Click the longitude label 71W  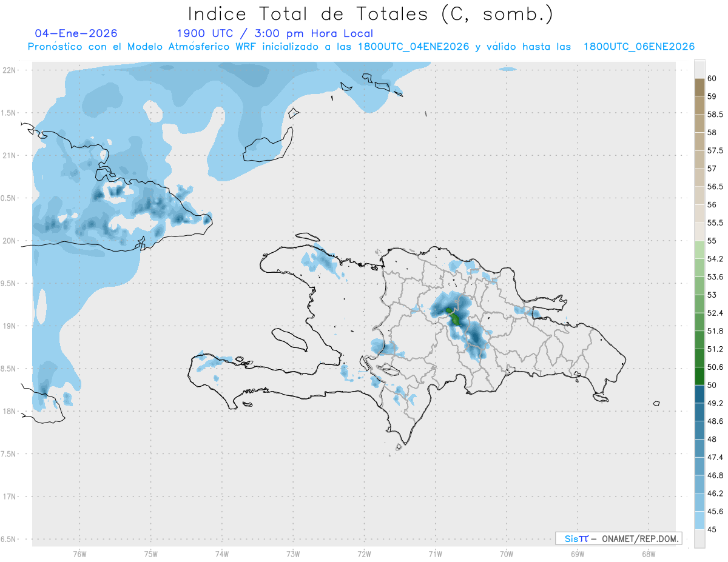coord(435,554)
